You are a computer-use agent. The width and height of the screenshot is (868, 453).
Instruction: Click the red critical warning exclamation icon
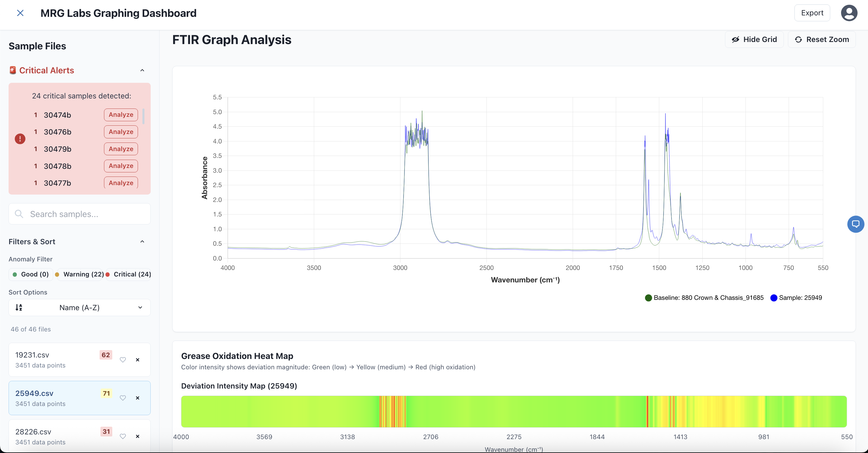pyautogui.click(x=20, y=139)
